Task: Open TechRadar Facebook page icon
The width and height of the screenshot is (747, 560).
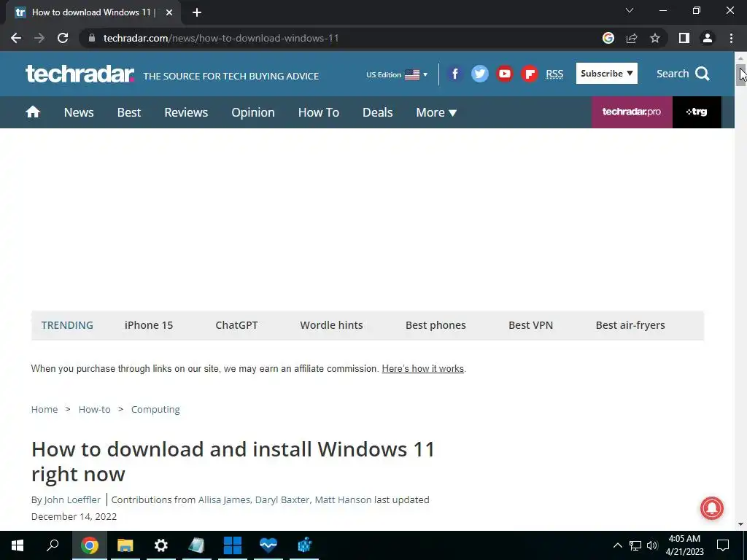Action: coord(455,74)
